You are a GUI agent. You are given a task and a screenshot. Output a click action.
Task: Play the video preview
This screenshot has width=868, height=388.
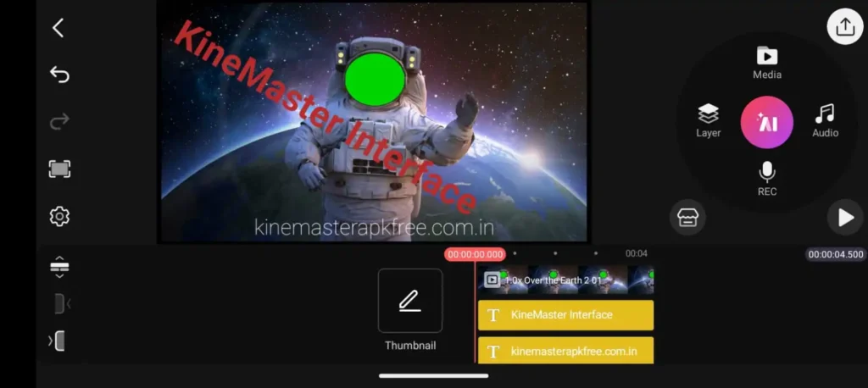[845, 218]
